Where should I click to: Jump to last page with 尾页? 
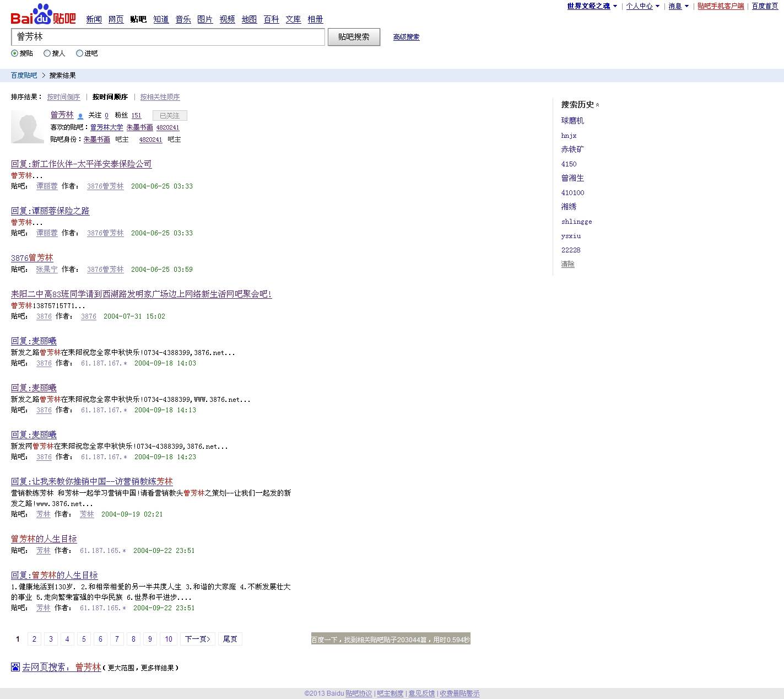point(230,639)
